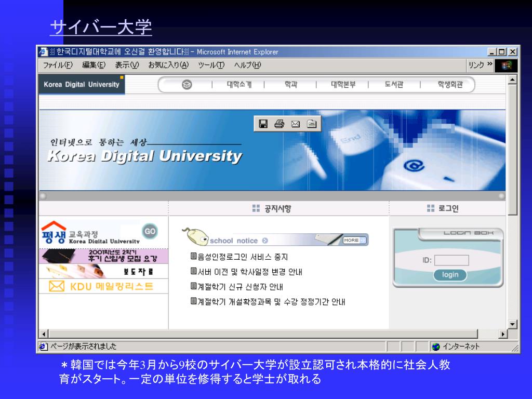Open the ヘルプ(H) menu
The image size is (532, 399).
[247, 65]
